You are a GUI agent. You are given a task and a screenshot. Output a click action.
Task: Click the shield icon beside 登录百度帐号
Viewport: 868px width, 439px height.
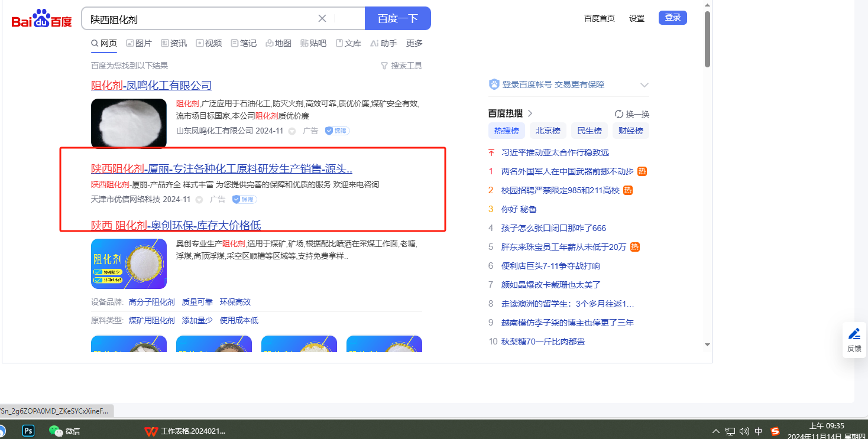pyautogui.click(x=494, y=84)
